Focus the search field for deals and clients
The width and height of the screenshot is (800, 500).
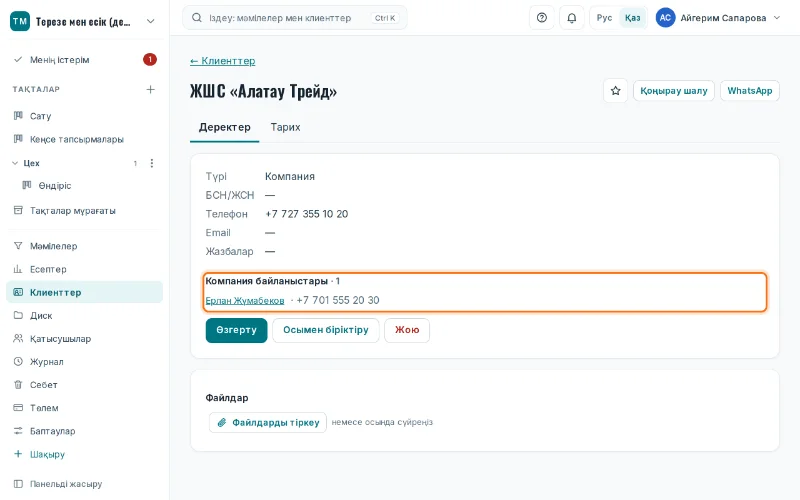(294, 18)
